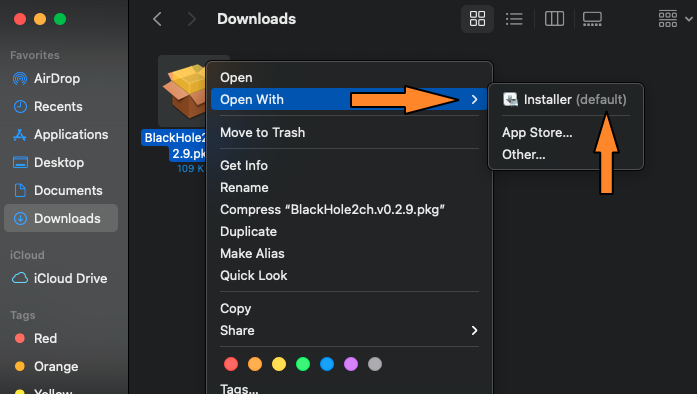Screen dimensions: 697x394
Task: Choose Rename from context menu
Action: 349,188
